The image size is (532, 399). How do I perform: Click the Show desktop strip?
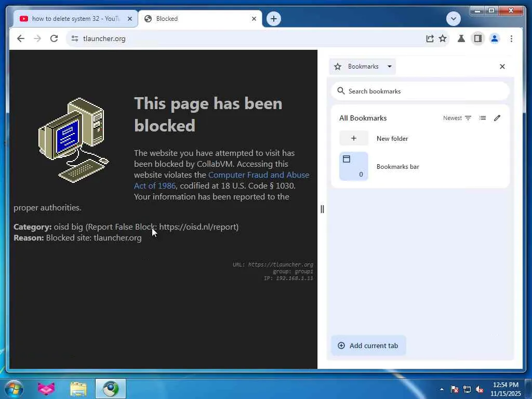pos(528,389)
